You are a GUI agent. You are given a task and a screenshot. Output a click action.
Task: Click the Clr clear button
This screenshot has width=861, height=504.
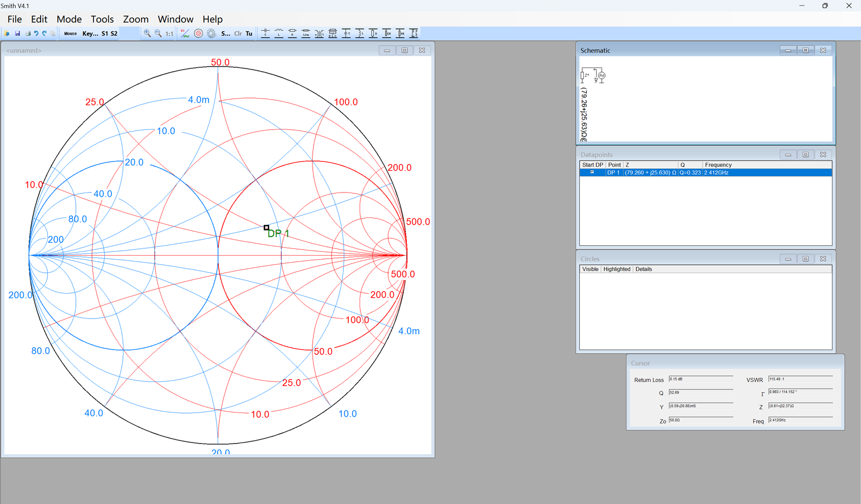pyautogui.click(x=238, y=34)
